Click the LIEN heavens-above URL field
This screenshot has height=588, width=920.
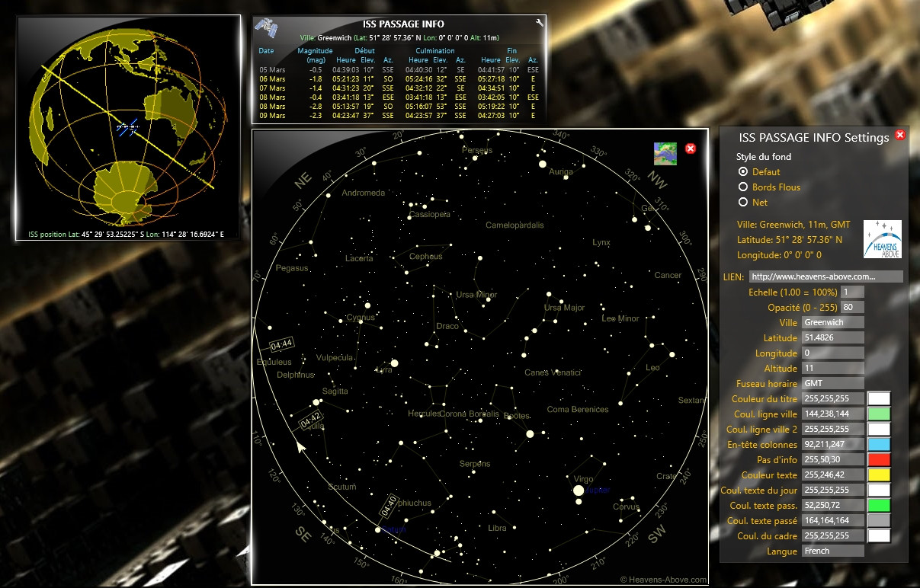[x=826, y=276]
